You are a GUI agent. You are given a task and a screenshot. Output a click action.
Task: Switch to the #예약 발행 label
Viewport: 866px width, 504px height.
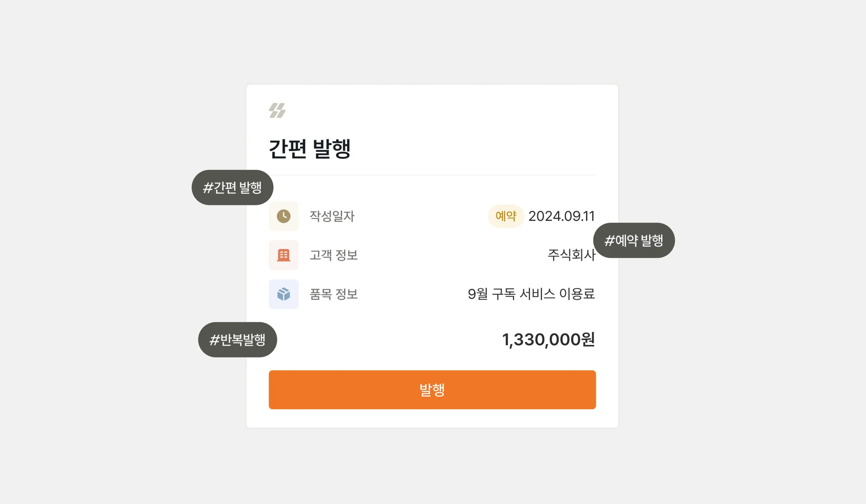click(x=634, y=240)
